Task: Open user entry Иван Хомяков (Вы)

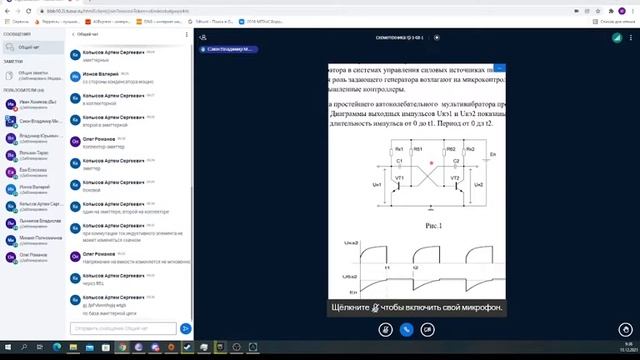Action: (33, 104)
